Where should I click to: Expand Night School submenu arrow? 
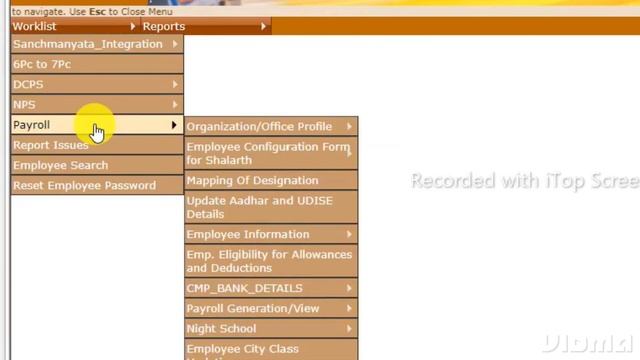349,329
